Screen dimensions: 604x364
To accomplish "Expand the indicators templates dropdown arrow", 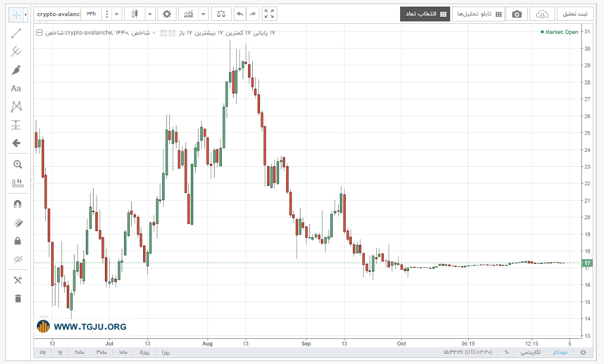I will click(203, 14).
